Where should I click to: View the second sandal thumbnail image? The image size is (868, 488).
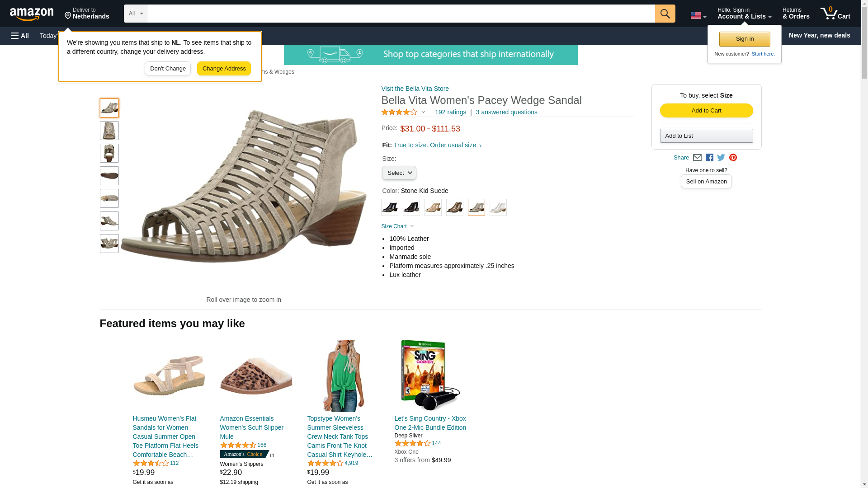click(109, 131)
